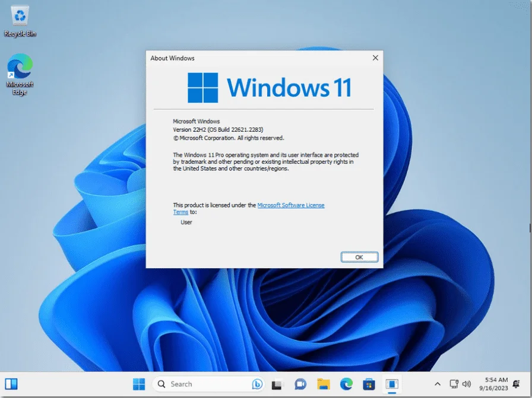Launch Microsoft Edge from taskbar

[x=346, y=384]
